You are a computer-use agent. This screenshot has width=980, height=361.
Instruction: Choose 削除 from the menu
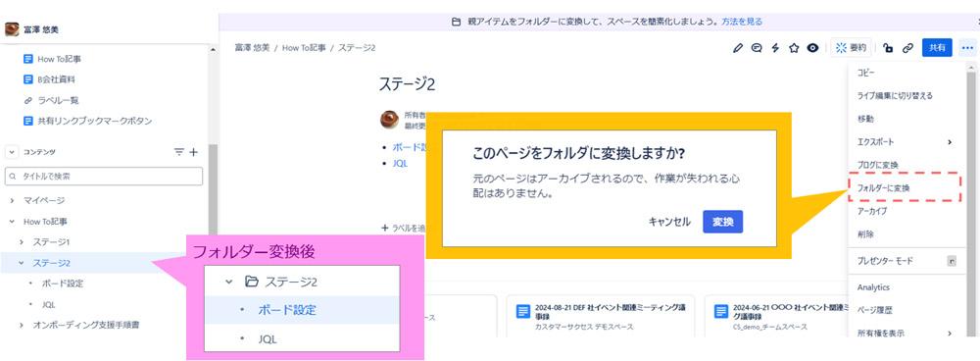[x=865, y=234]
